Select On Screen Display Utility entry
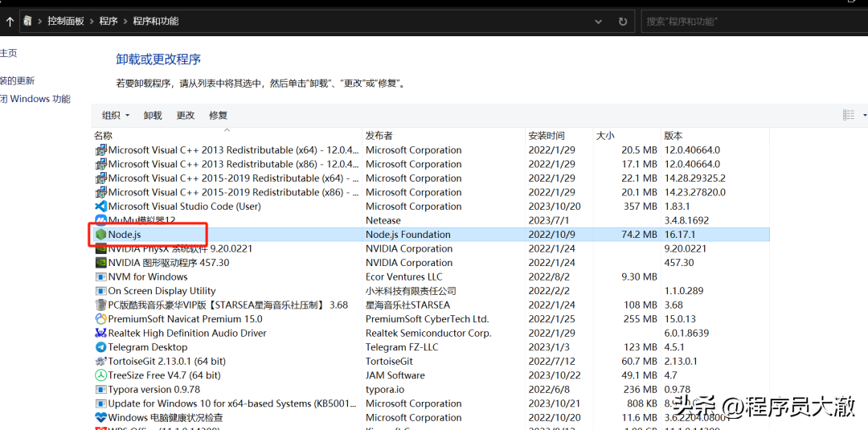Viewport: 868px width, 430px height. coord(162,291)
